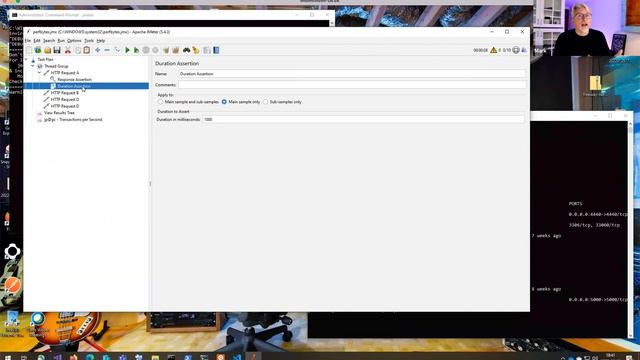The image size is (640, 360).
Task: Select HTTP Request A in the tree
Action: click(65, 73)
